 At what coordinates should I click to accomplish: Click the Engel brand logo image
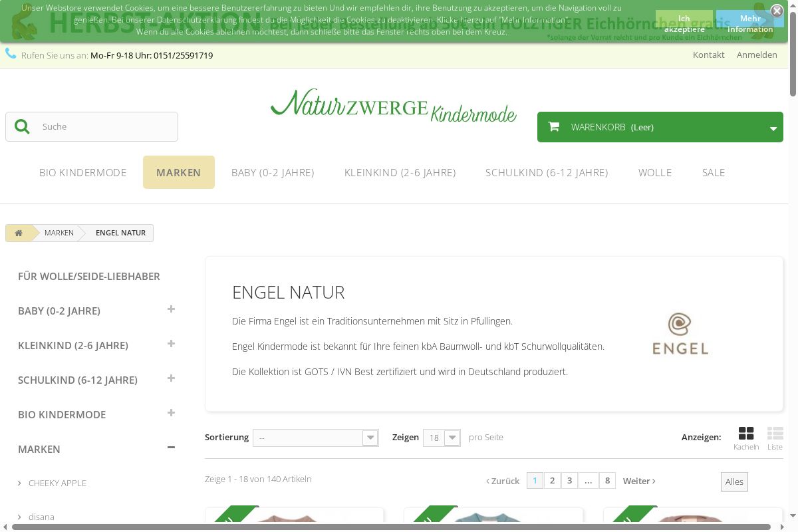point(680,333)
